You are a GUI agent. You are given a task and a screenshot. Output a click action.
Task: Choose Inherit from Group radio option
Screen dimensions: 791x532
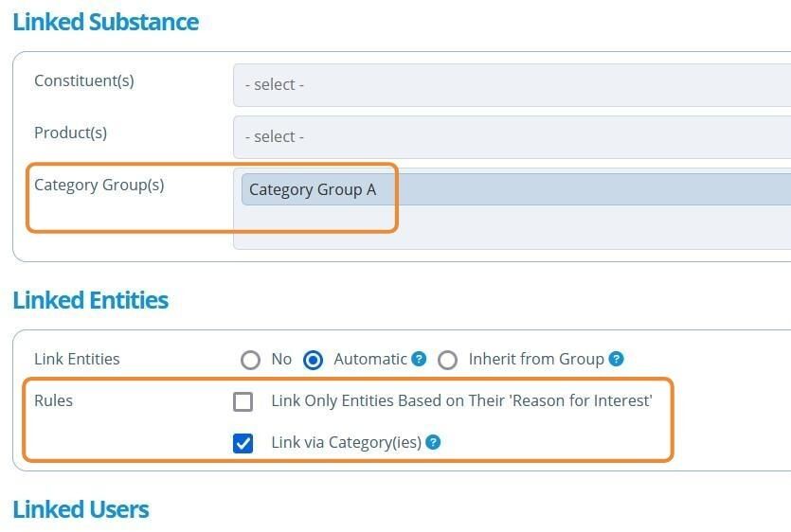pyautogui.click(x=447, y=360)
